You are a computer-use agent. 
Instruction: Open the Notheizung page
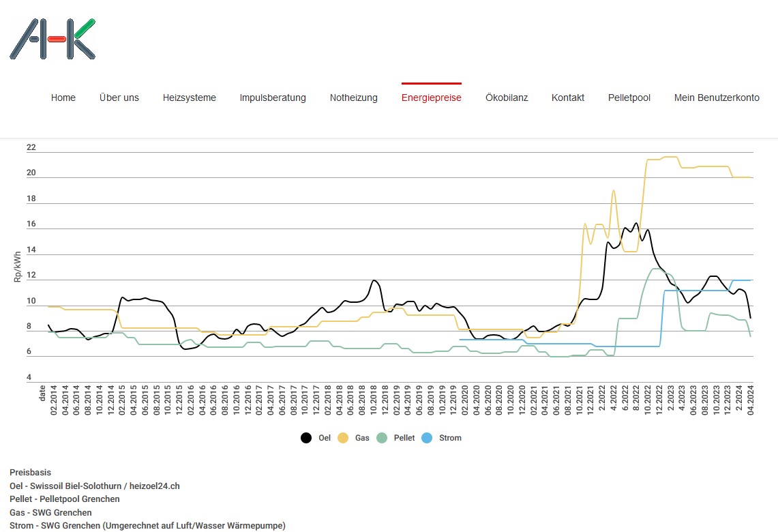[353, 98]
